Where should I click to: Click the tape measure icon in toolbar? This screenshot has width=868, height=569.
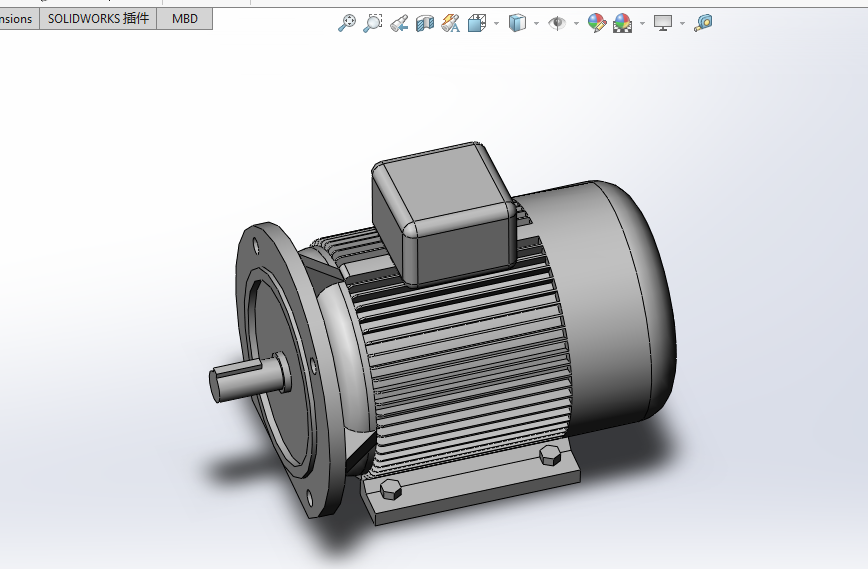click(703, 22)
